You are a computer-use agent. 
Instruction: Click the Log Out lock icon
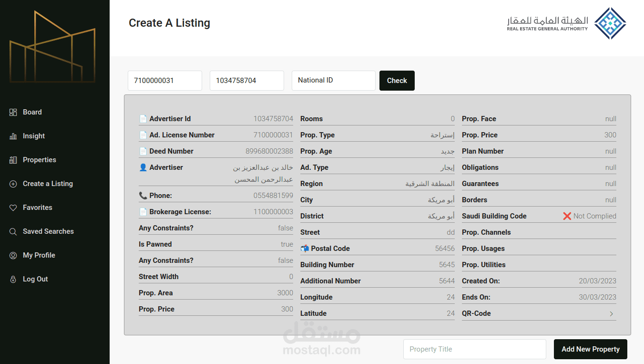pos(13,279)
